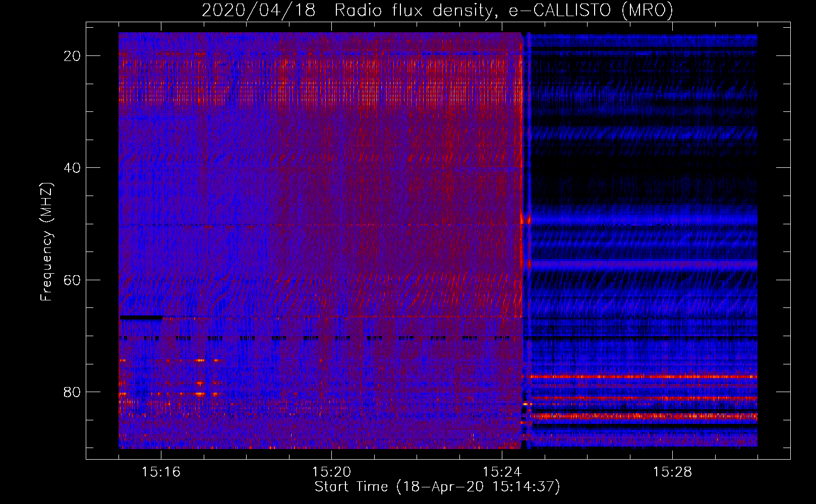Click the '15:24' time tick label

502,472
